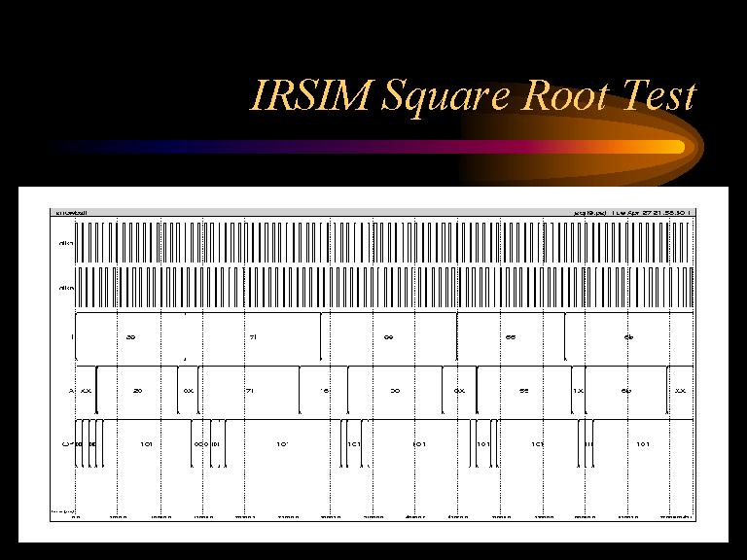The width and height of the screenshot is (747, 560).
Task: Select the C signal row label
Action: point(65,443)
